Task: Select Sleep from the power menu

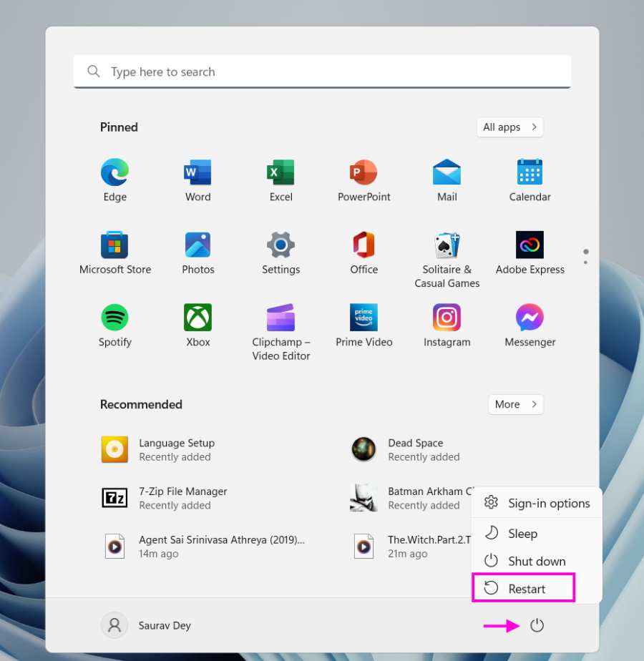Action: pos(522,534)
